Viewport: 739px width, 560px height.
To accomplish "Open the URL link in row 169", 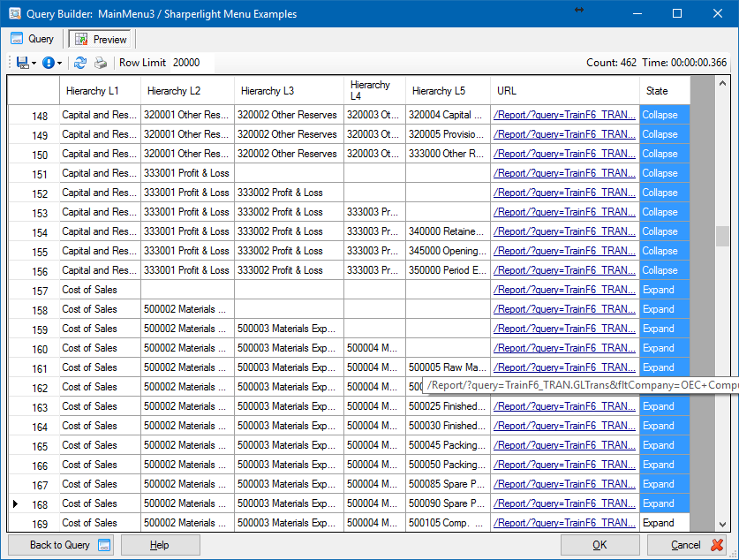I will click(564, 523).
